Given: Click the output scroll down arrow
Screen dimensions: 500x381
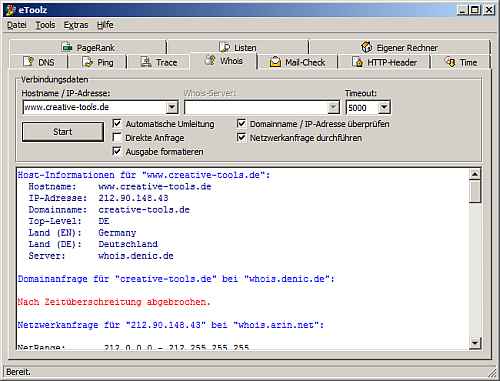Looking at the screenshot, I should (x=475, y=342).
